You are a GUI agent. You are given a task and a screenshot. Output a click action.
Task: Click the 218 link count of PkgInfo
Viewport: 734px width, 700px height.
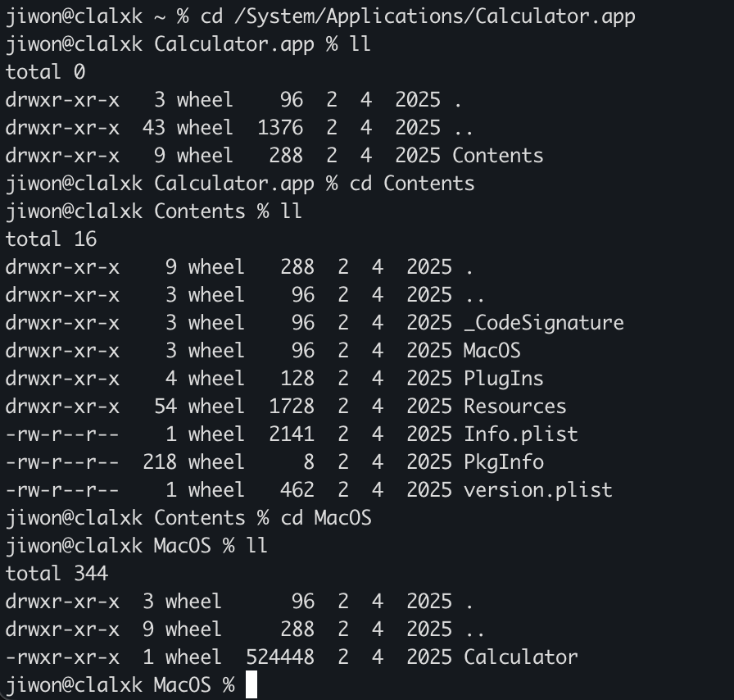pos(160,462)
